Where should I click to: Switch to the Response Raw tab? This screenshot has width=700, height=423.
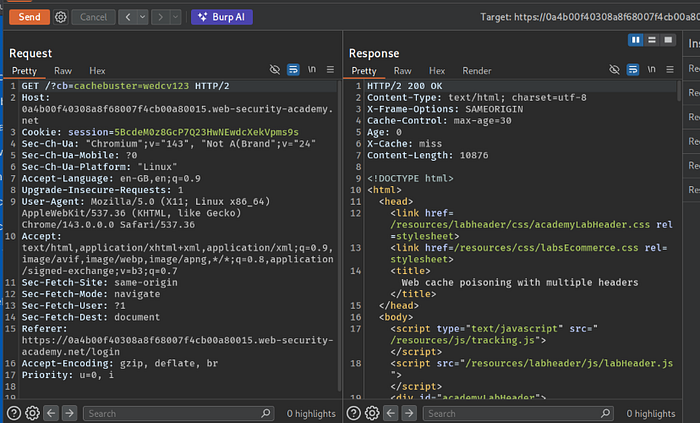click(403, 70)
